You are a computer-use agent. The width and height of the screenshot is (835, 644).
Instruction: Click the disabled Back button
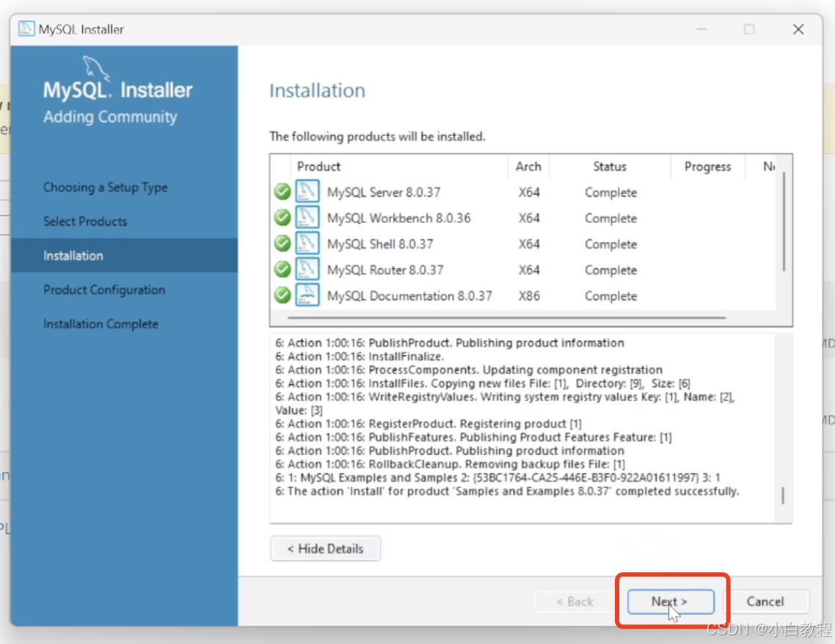[575, 601]
